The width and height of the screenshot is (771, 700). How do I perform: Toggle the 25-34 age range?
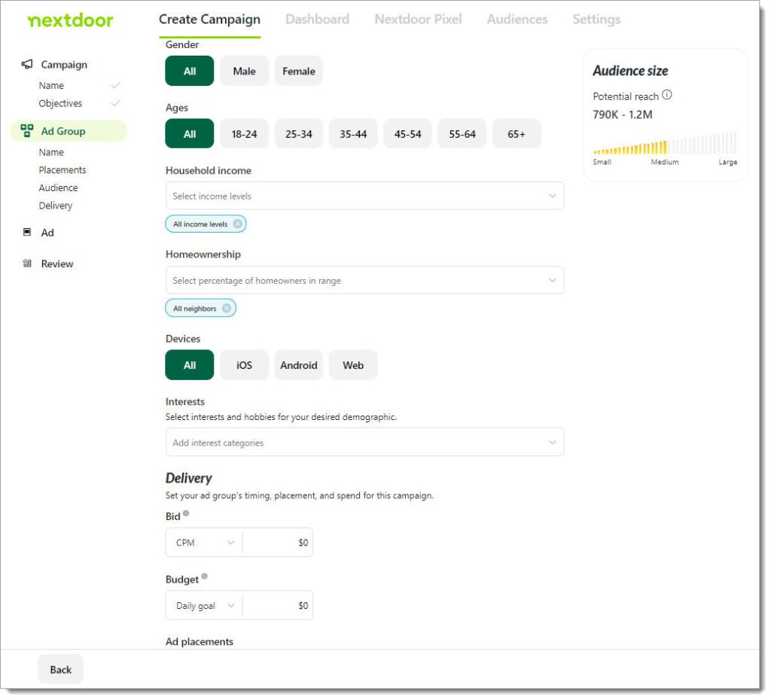[297, 133]
